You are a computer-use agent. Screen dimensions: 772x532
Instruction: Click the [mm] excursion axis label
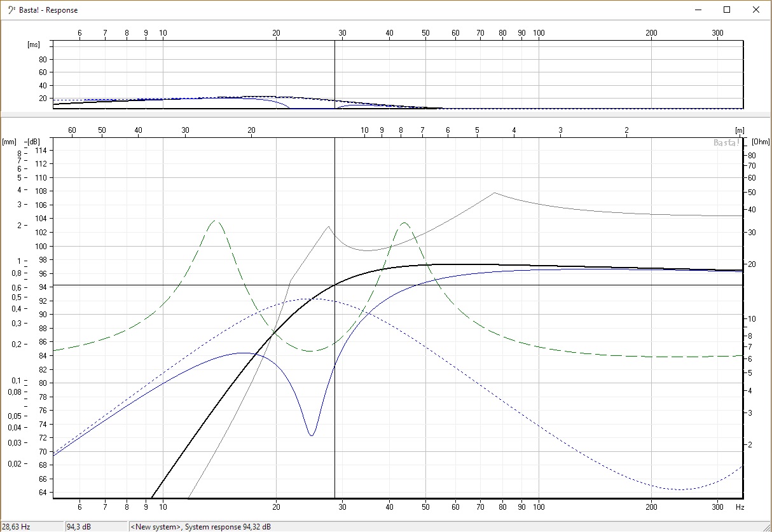pyautogui.click(x=10, y=142)
